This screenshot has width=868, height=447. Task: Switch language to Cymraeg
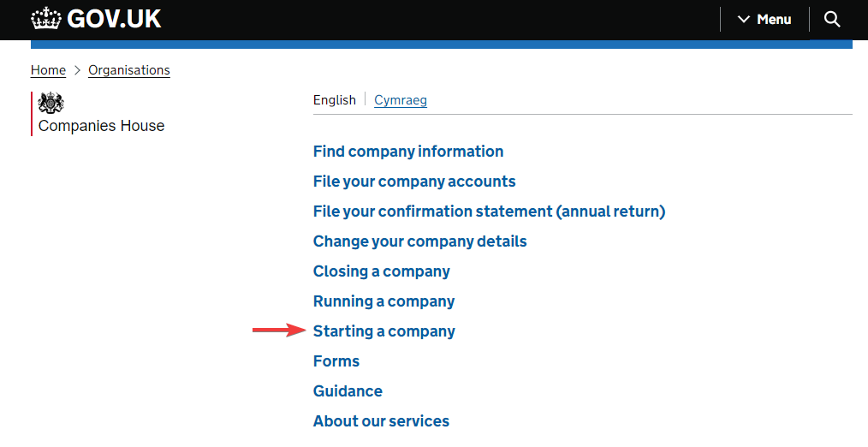(401, 100)
